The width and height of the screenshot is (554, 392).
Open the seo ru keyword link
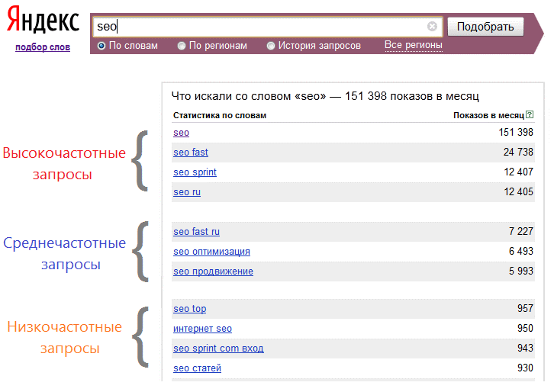[187, 192]
